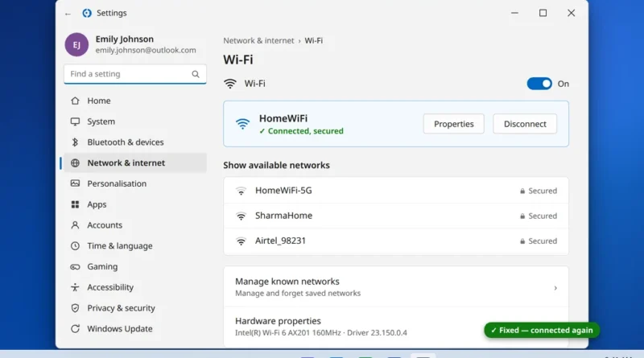
Task: Click the Bluetooth icon in sidebar
Action: [75, 142]
